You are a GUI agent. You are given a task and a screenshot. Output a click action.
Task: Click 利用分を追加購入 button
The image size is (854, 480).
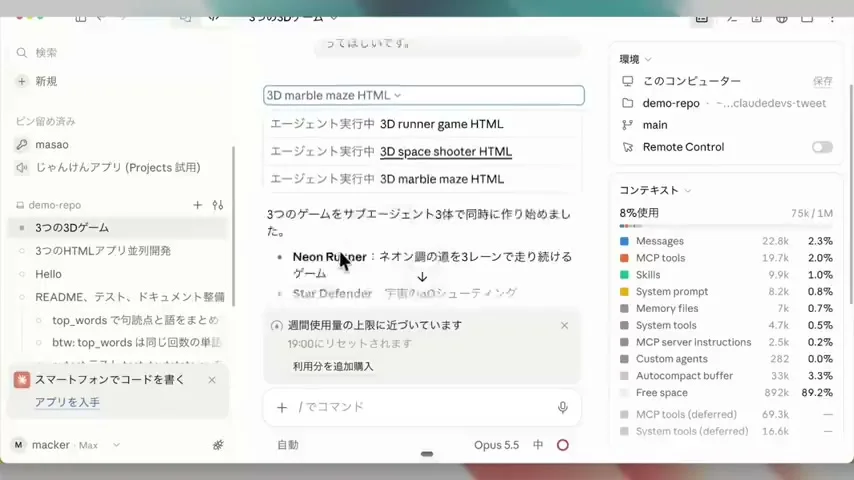click(333, 366)
